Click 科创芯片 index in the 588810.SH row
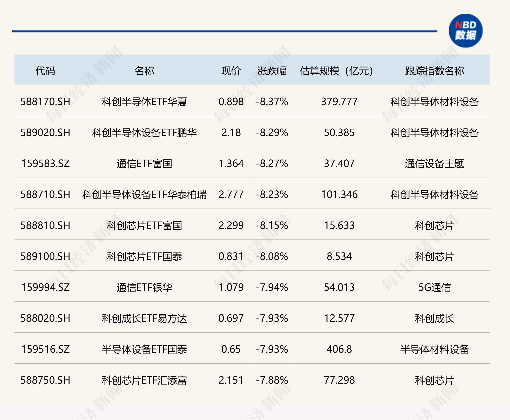The image size is (510, 420). point(435,225)
